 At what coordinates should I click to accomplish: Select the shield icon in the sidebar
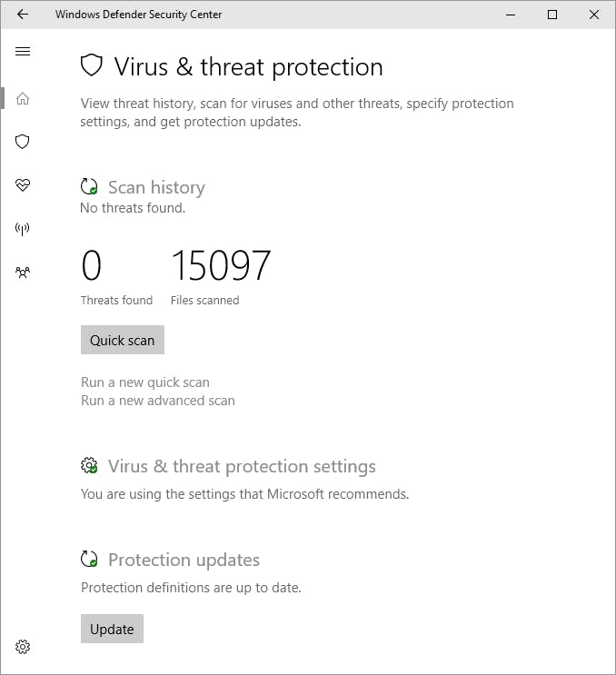[x=23, y=142]
